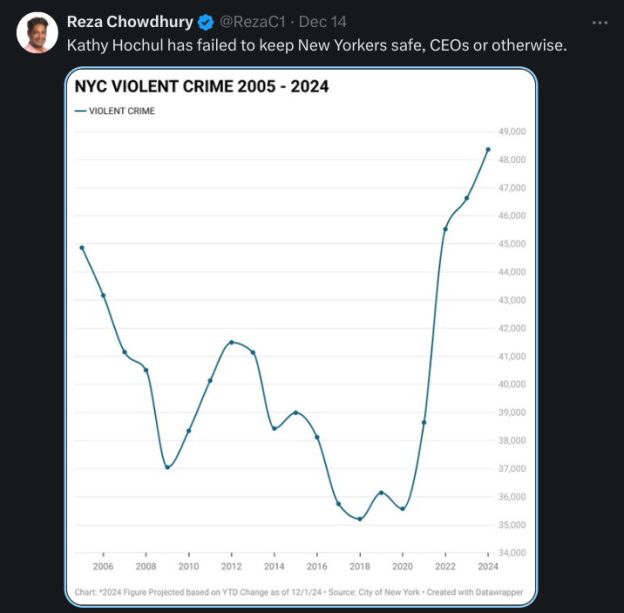
Task: Select the 2005 starting data point
Action: click(82, 247)
